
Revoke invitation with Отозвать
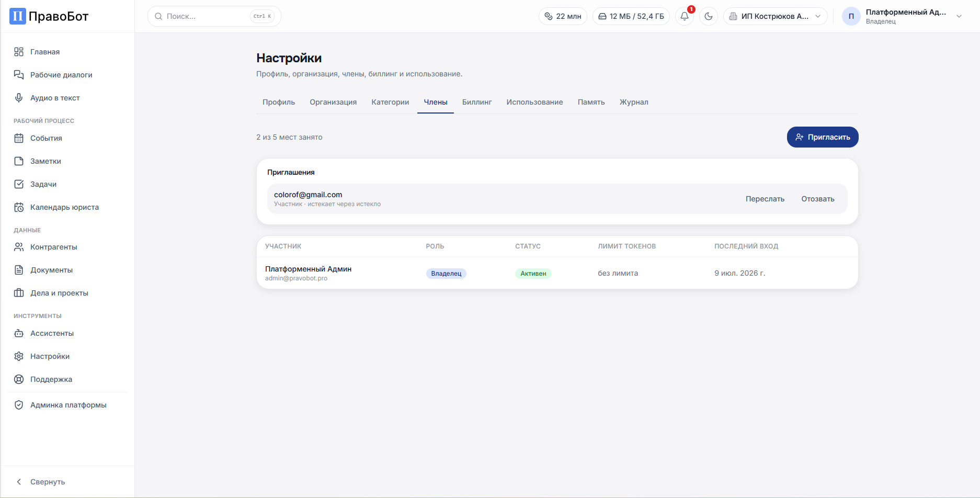click(x=818, y=199)
